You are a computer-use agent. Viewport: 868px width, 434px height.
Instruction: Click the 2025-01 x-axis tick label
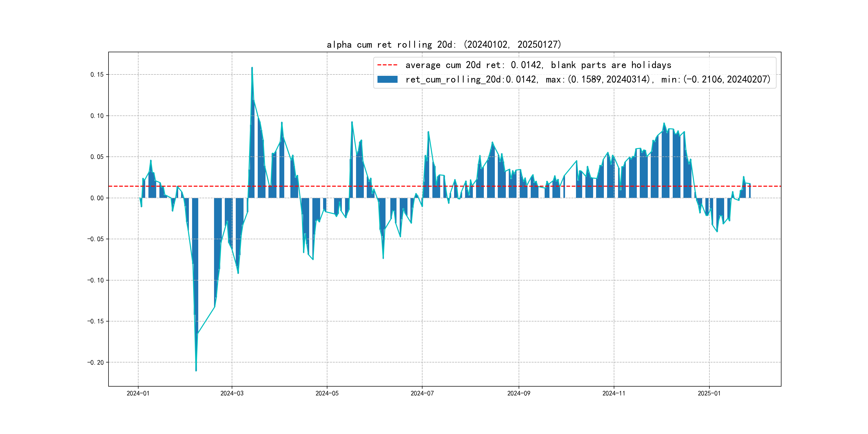click(709, 393)
